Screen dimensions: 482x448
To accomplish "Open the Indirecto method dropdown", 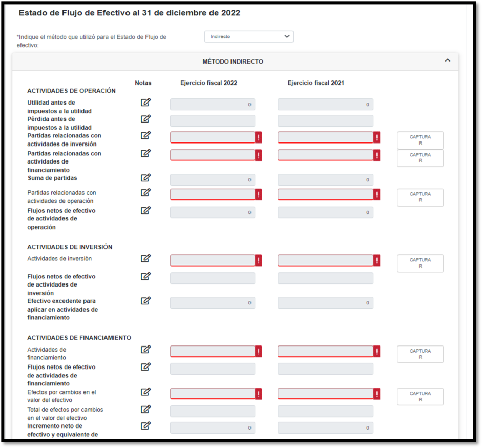I will (249, 37).
